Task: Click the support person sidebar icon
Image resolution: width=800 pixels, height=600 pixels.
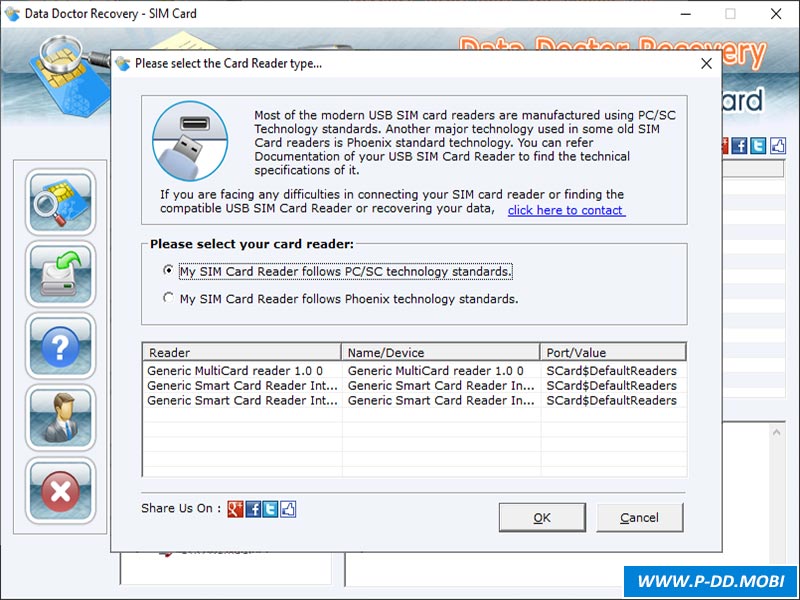Action: pyautogui.click(x=61, y=418)
